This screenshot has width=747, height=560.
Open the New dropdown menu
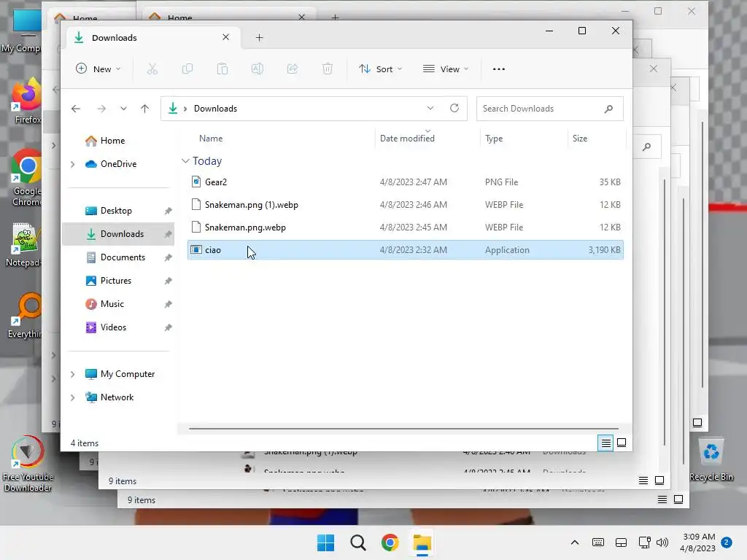[98, 69]
